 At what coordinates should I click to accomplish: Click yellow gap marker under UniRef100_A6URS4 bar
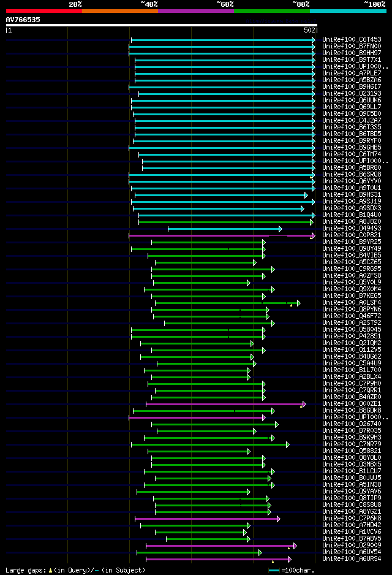click(x=273, y=562)
